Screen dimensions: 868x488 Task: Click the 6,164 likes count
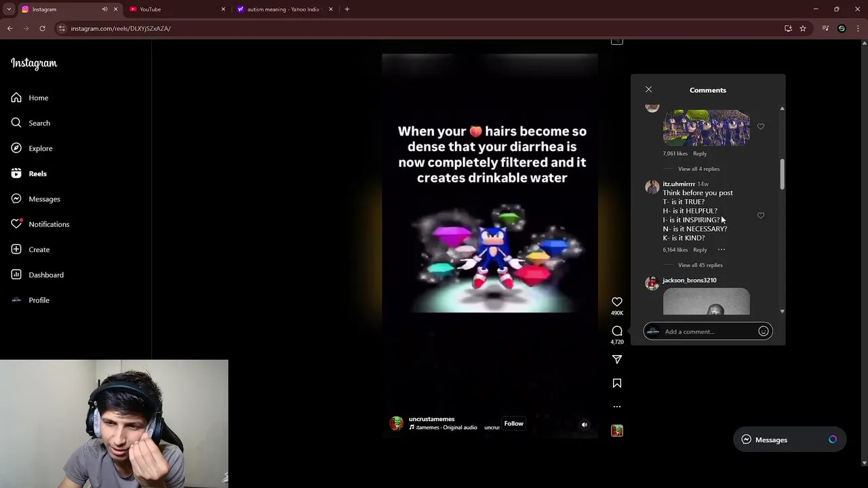[x=675, y=249]
